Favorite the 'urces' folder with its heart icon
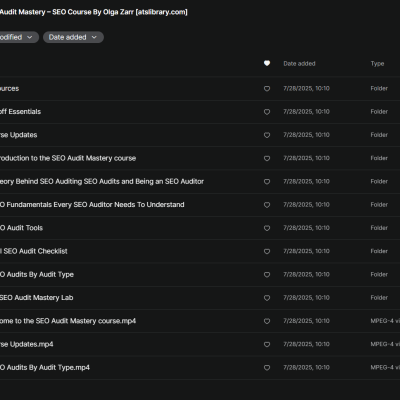 click(x=267, y=89)
